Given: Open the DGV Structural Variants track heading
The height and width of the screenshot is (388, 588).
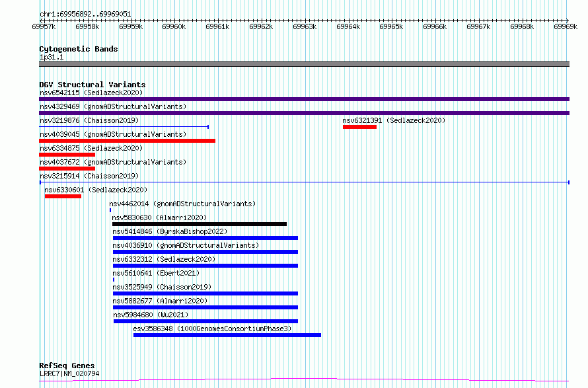Looking at the screenshot, I should 92,85.
